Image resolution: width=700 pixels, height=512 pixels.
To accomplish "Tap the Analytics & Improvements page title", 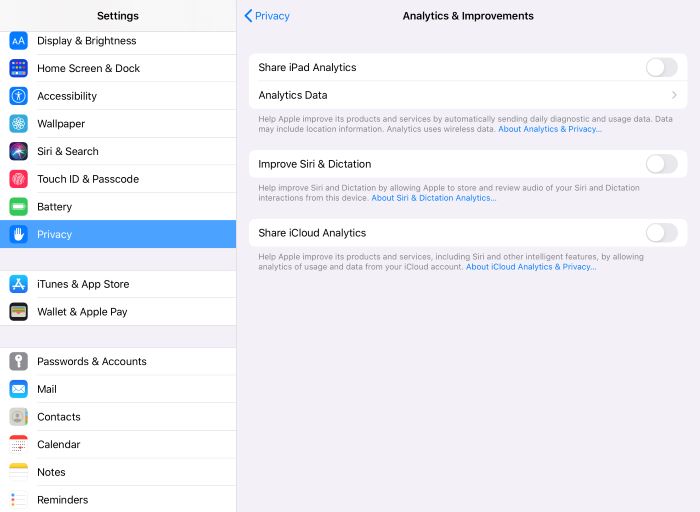I will [468, 16].
